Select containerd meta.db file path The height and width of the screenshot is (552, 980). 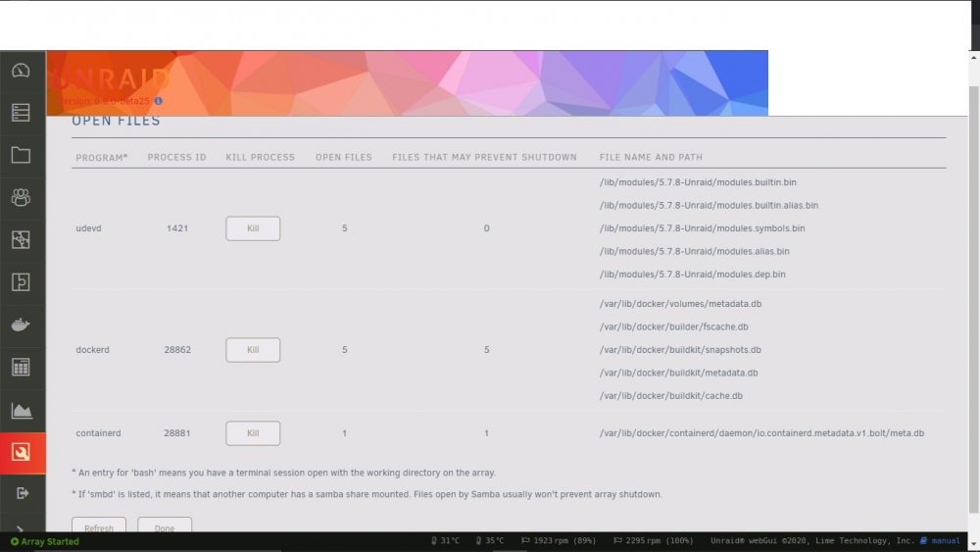pyautogui.click(x=761, y=433)
